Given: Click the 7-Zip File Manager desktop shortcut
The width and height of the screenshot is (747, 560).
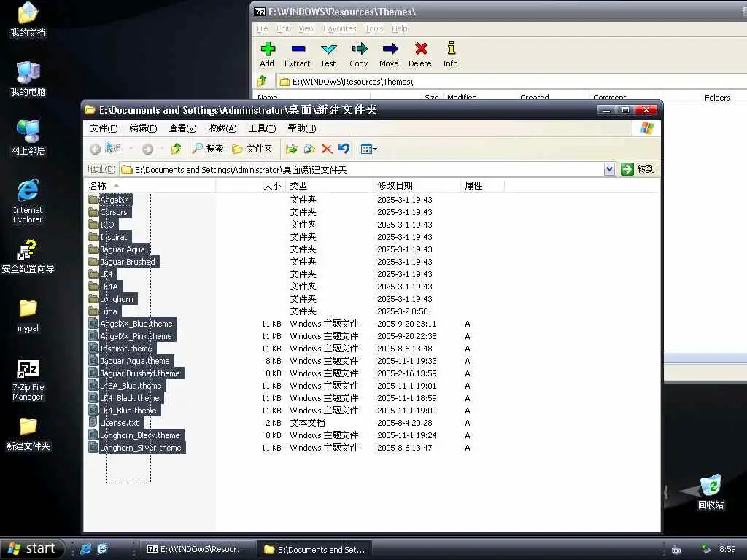Looking at the screenshot, I should point(28,380).
